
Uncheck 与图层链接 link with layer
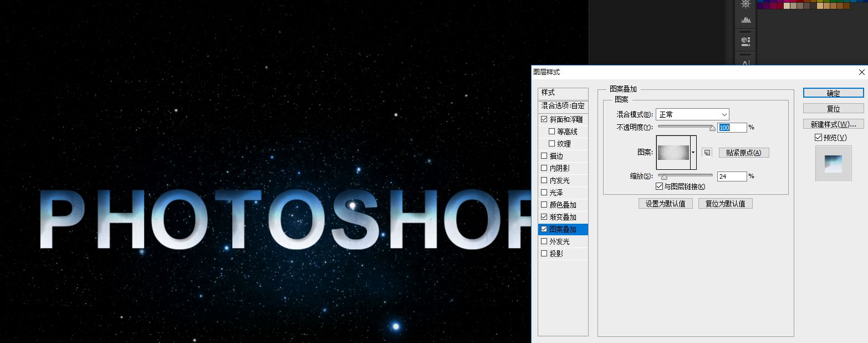[x=659, y=186]
